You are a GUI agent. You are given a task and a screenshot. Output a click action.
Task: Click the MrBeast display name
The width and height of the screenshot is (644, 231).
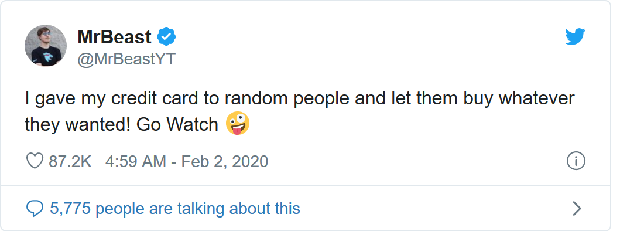[x=114, y=38]
